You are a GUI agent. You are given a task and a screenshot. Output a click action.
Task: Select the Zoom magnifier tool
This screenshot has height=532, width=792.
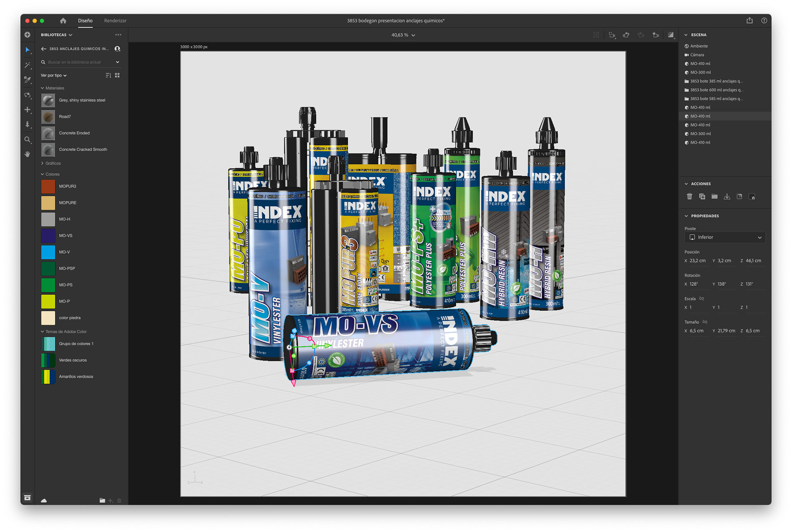pyautogui.click(x=28, y=140)
